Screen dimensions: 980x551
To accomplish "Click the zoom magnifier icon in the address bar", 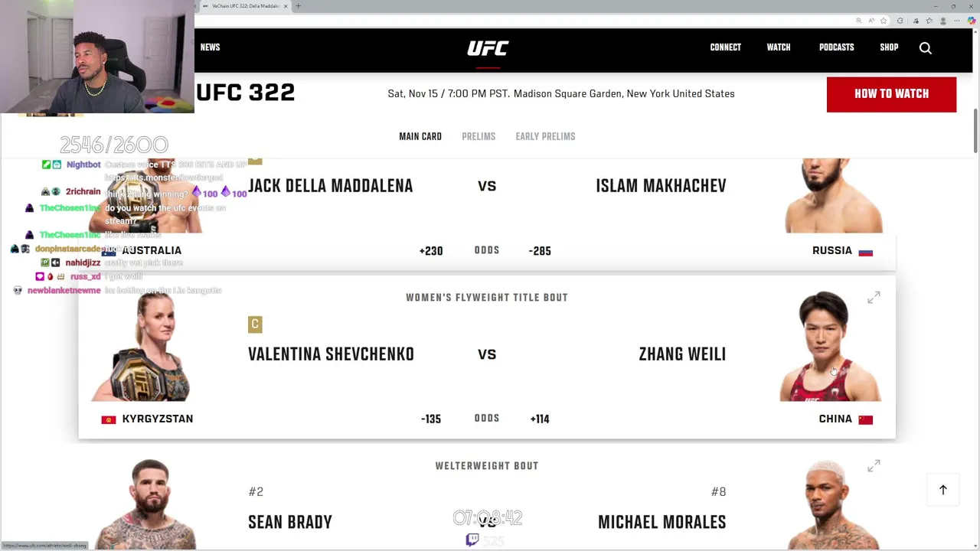I will tap(858, 21).
